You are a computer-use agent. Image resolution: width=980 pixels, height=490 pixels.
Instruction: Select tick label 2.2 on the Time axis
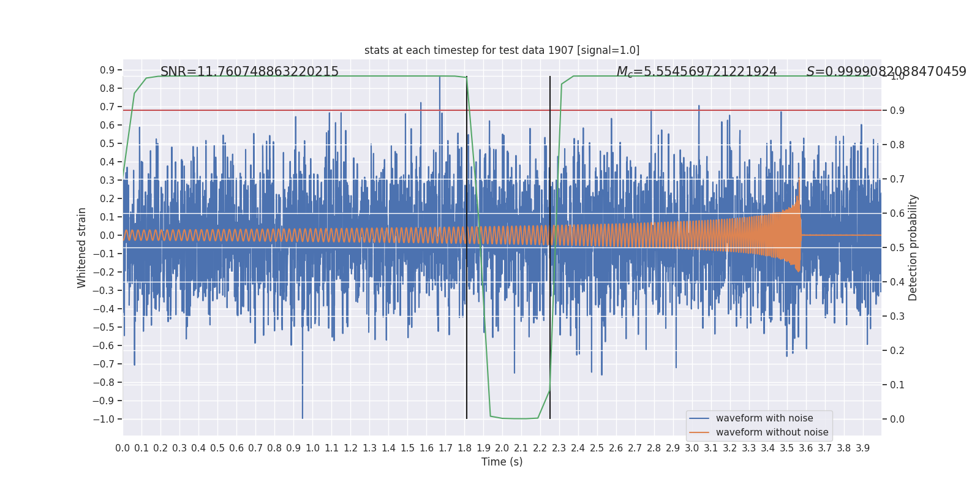click(x=540, y=448)
